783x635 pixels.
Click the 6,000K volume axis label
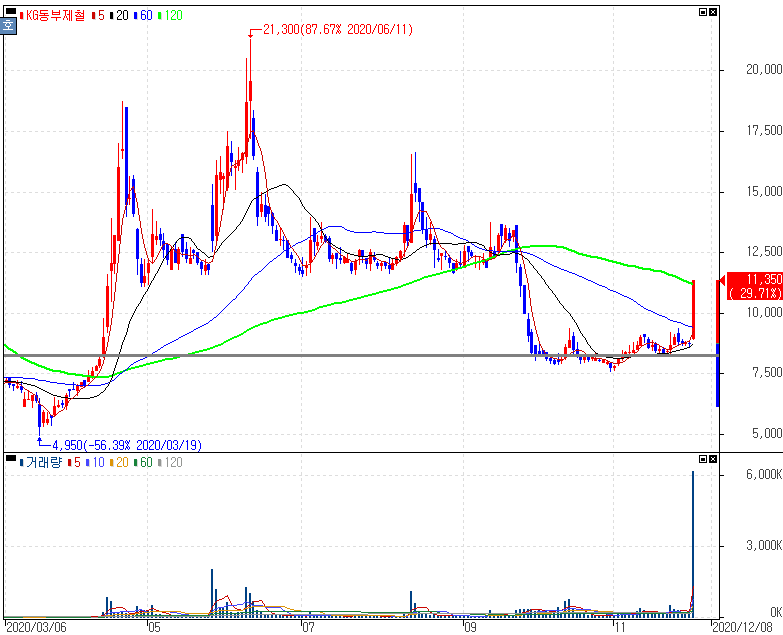click(764, 474)
